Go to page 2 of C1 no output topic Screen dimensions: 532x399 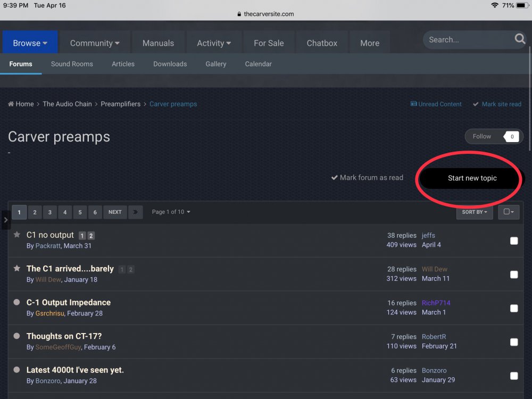point(91,236)
